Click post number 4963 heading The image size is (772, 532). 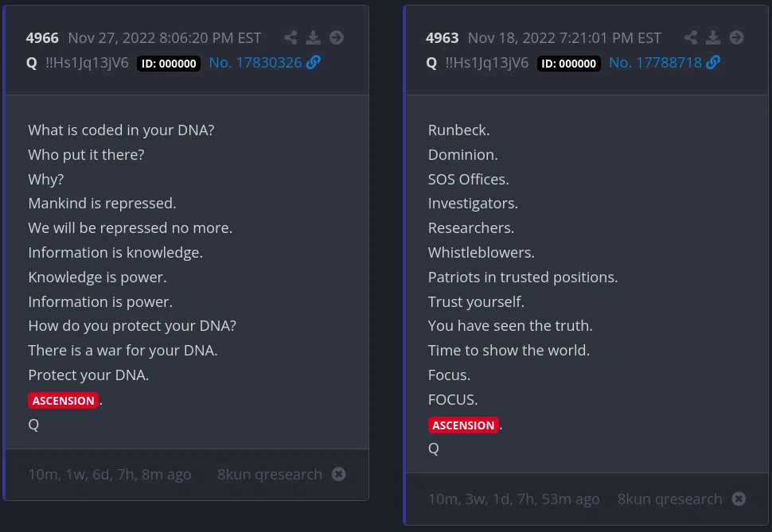[443, 38]
